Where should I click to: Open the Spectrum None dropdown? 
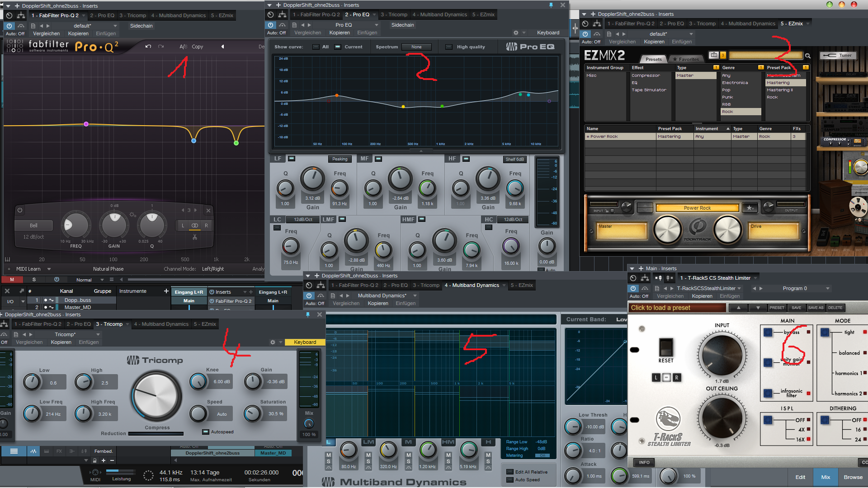(x=416, y=47)
